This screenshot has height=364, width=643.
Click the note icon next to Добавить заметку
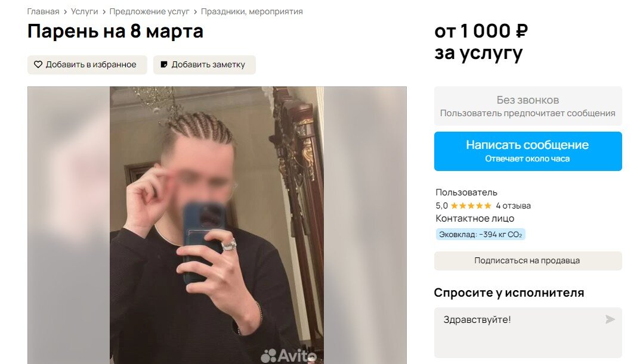point(163,64)
